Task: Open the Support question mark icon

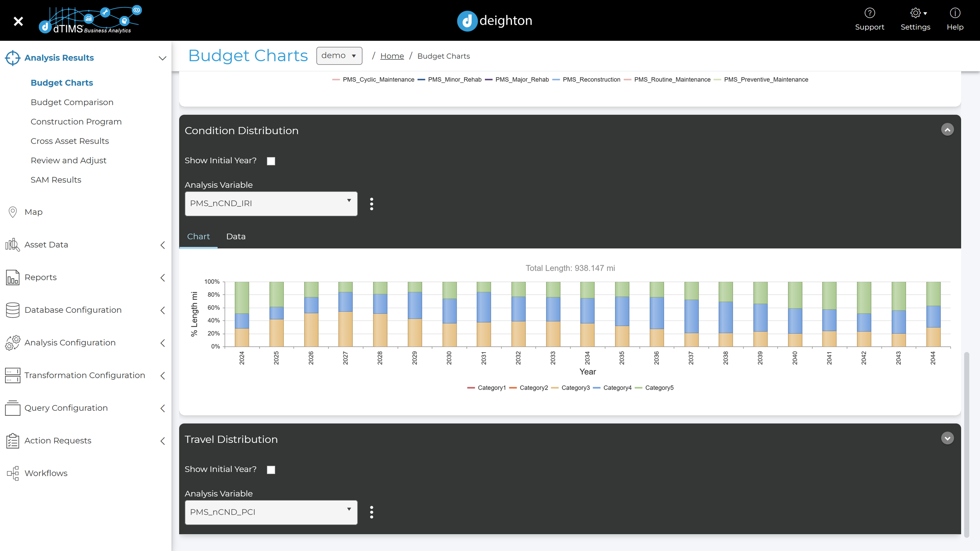Action: click(869, 13)
